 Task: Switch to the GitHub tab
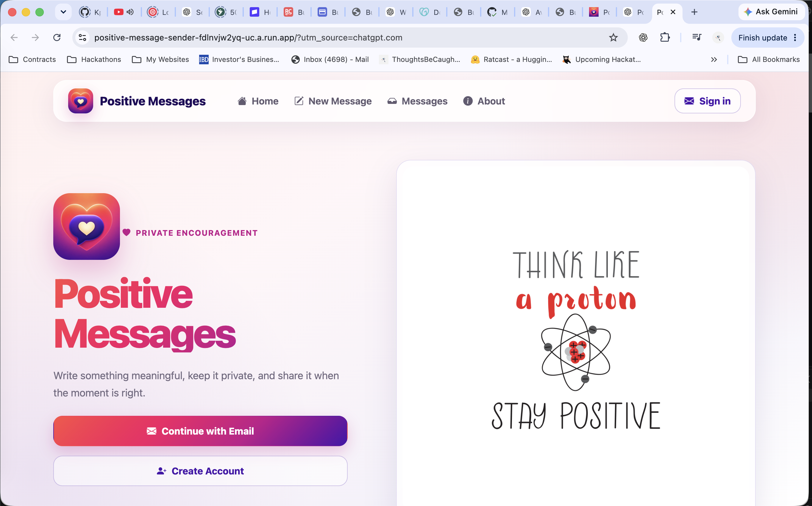click(90, 12)
